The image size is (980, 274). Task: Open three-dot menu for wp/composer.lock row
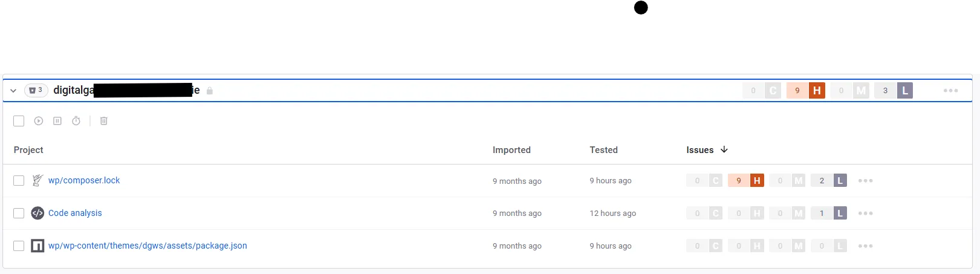pos(865,180)
